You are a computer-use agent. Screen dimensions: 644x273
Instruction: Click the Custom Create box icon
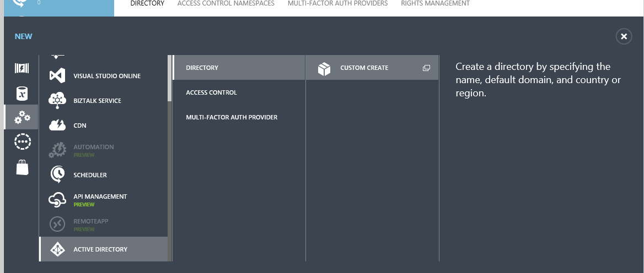click(x=324, y=68)
